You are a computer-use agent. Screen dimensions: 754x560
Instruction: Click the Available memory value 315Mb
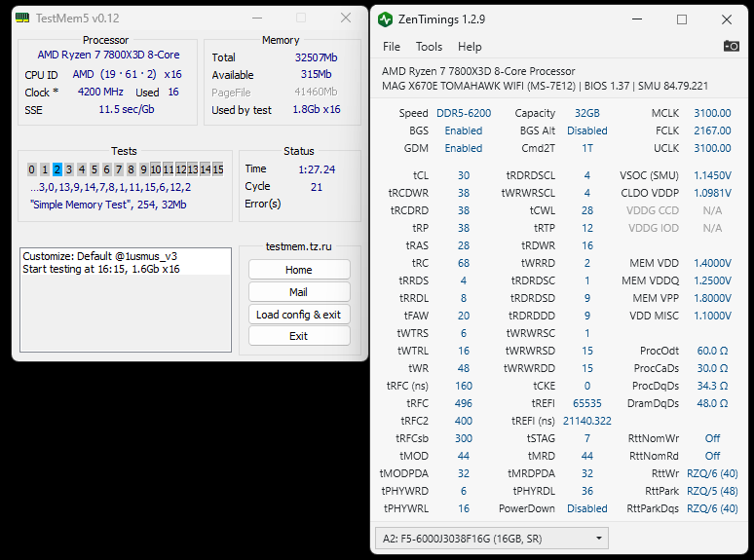(316, 75)
